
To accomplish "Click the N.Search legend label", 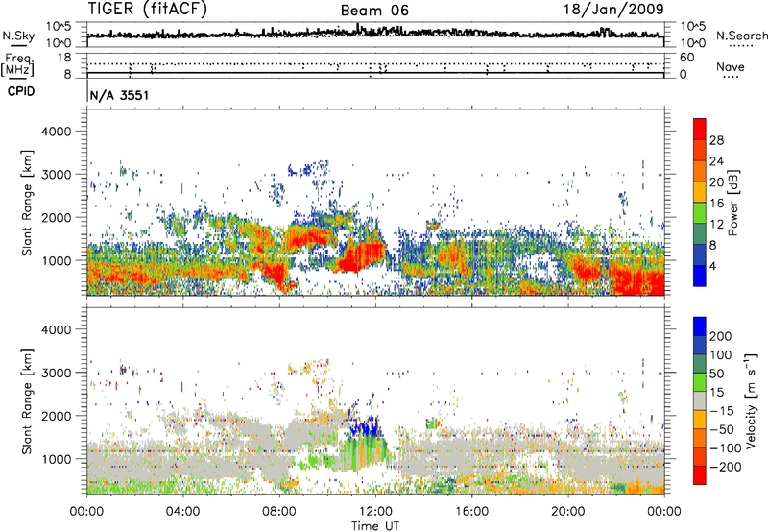I will 741,36.
